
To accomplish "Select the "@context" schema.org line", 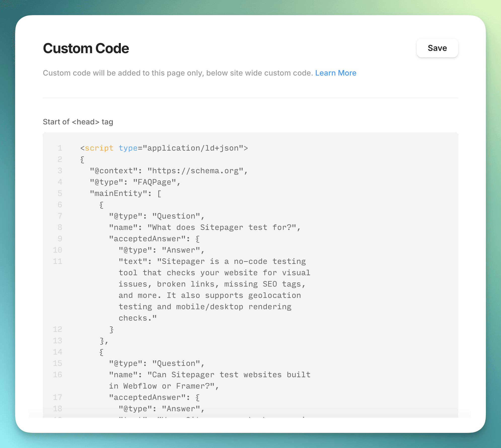I will coord(168,170).
